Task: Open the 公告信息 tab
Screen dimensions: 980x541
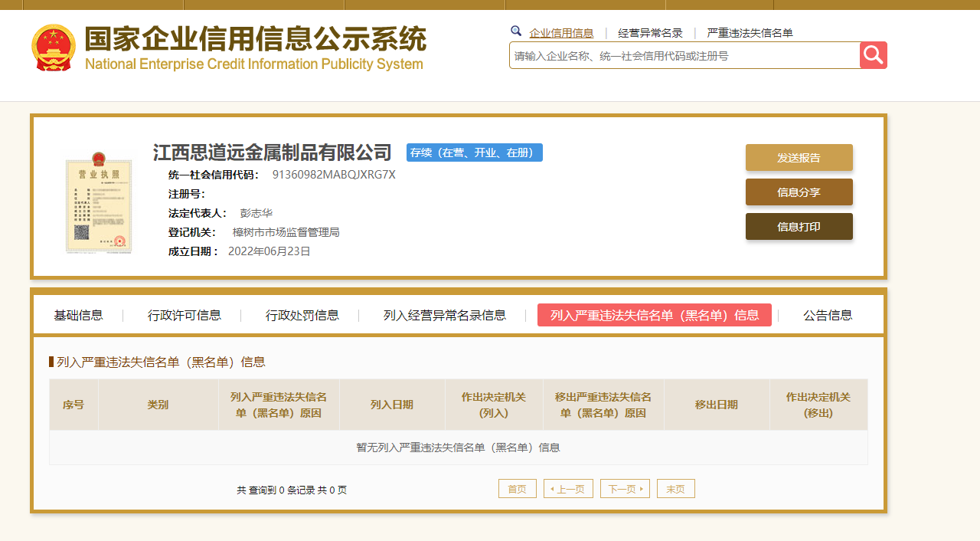Action: (828, 315)
